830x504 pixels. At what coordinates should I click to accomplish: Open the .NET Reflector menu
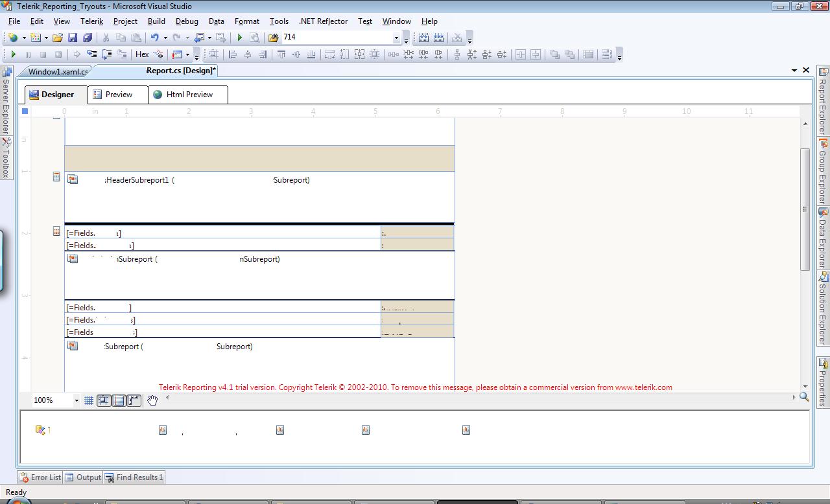(323, 21)
